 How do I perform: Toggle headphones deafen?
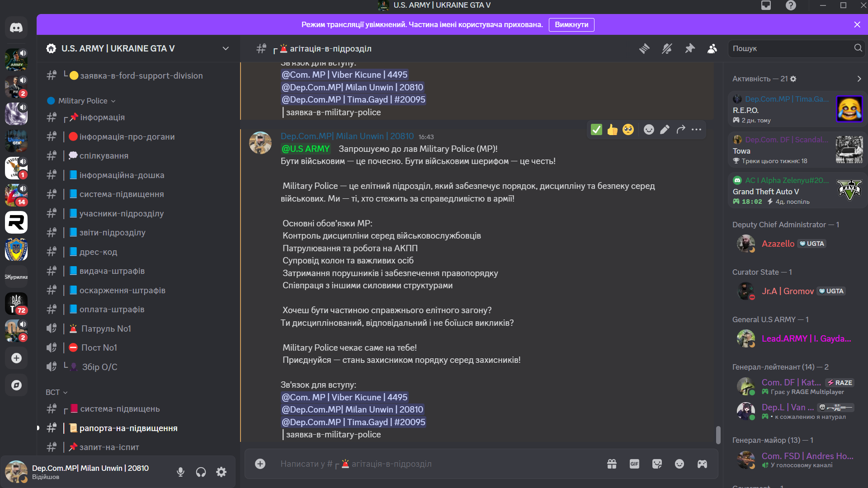point(201,472)
